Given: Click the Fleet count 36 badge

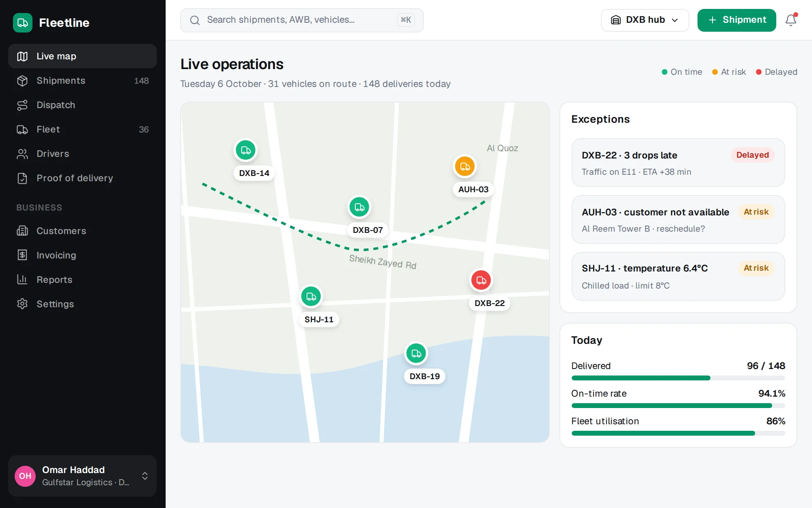Looking at the screenshot, I should click(144, 130).
